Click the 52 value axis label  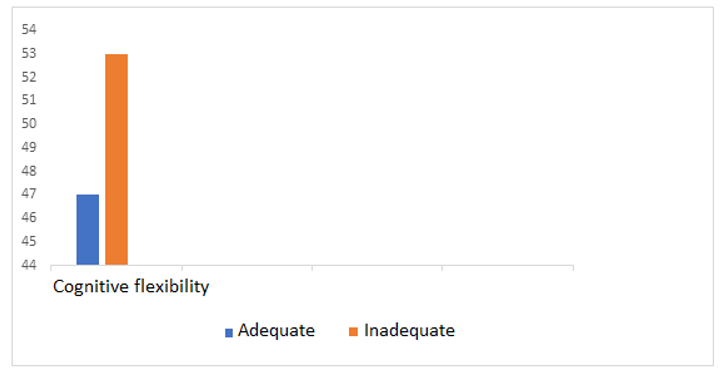click(29, 77)
